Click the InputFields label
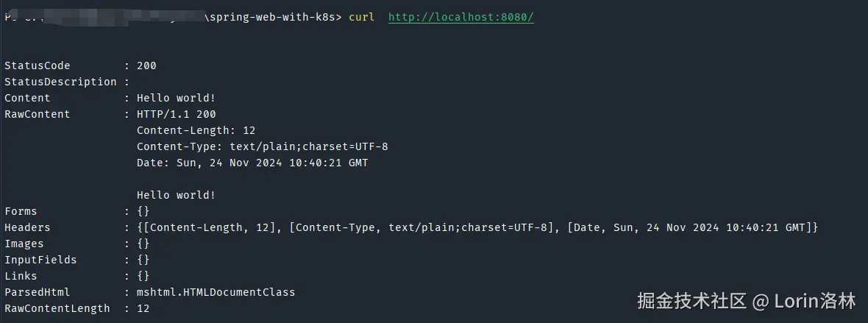 point(40,260)
